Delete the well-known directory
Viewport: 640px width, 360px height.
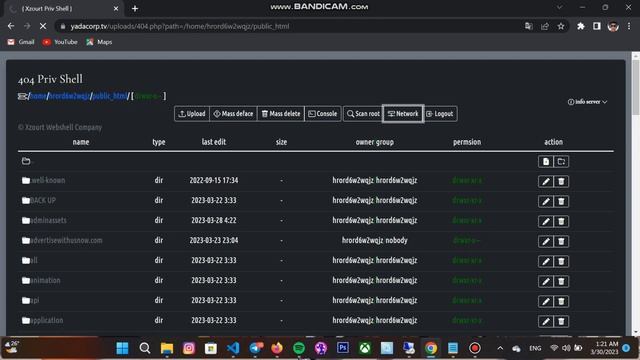tap(561, 182)
